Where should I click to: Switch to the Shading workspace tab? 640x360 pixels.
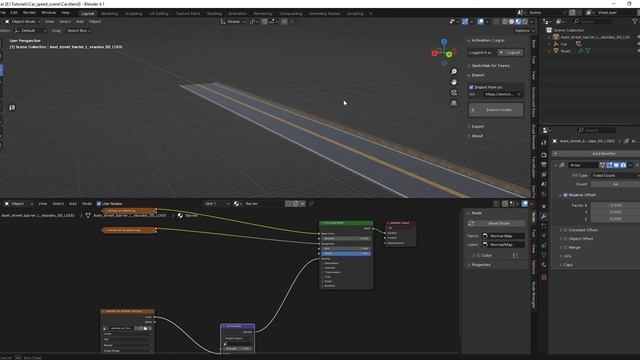(214, 13)
